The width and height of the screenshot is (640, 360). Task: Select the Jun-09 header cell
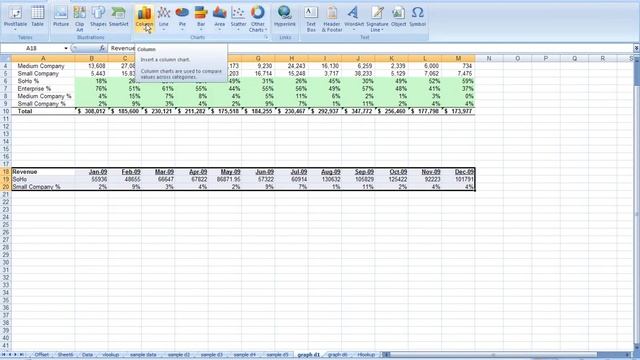point(258,172)
